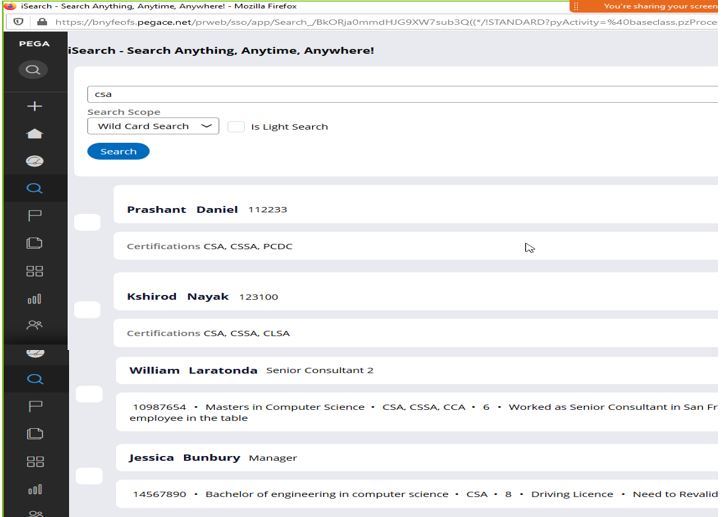
Task: Click documents sidebar icon beside CSA, CSSA, PCDC row
Action: [x=35, y=243]
